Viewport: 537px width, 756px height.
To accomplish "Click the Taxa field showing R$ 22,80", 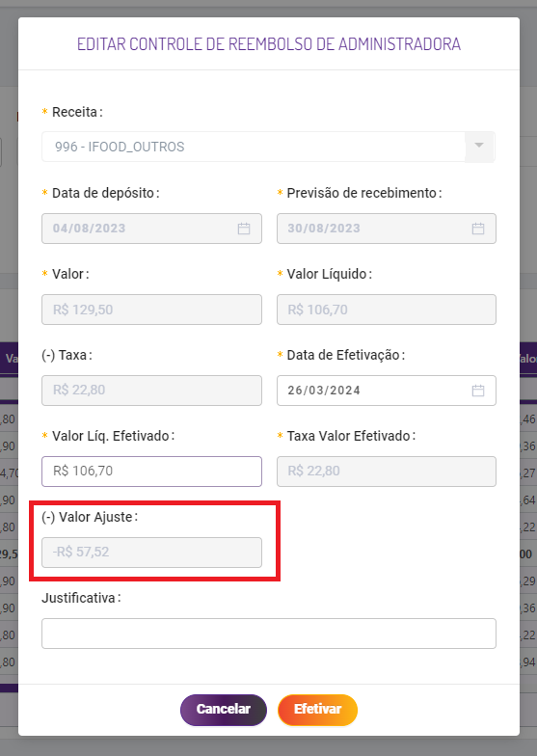I will 152,391.
